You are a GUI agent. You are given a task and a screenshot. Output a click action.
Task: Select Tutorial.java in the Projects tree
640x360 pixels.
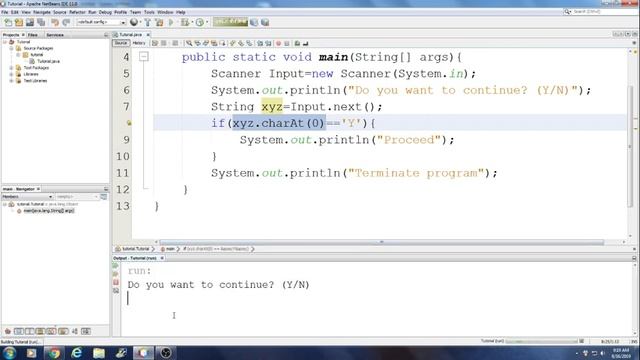(48, 61)
